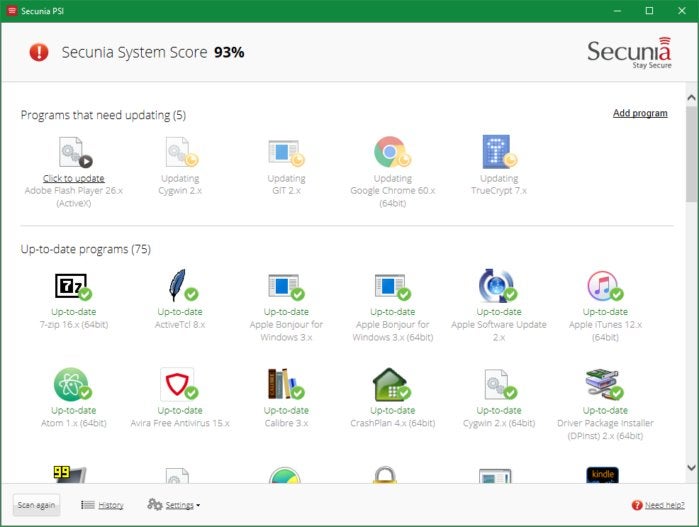Open the CrashPlan 4.x house icon
Image resolution: width=699 pixels, height=527 pixels.
coord(392,384)
